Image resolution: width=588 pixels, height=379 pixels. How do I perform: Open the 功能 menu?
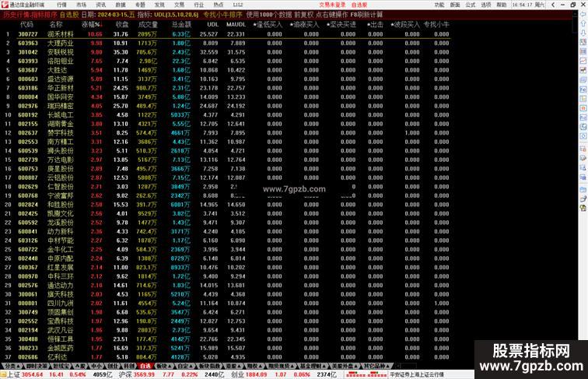439,5
